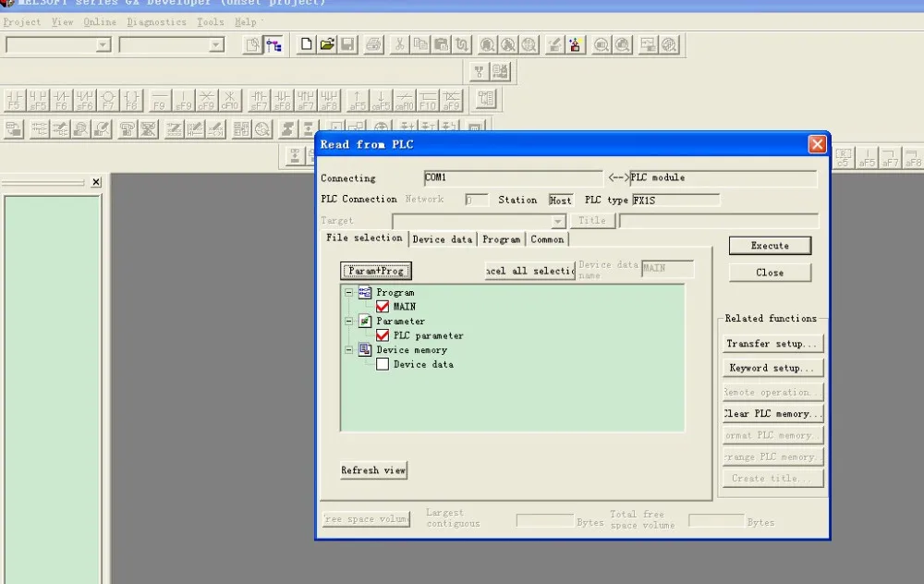Delete horizontal line cF9
924x584 pixels.
pos(206,100)
